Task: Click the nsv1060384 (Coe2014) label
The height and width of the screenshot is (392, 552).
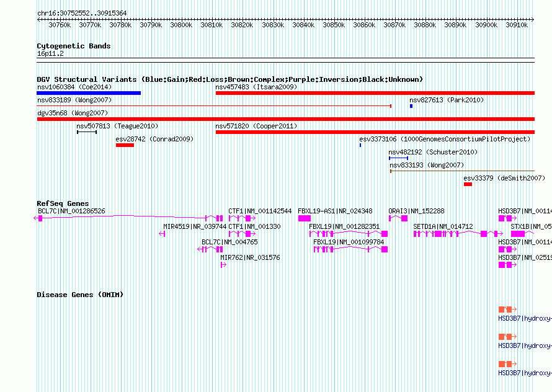Action: (x=74, y=87)
